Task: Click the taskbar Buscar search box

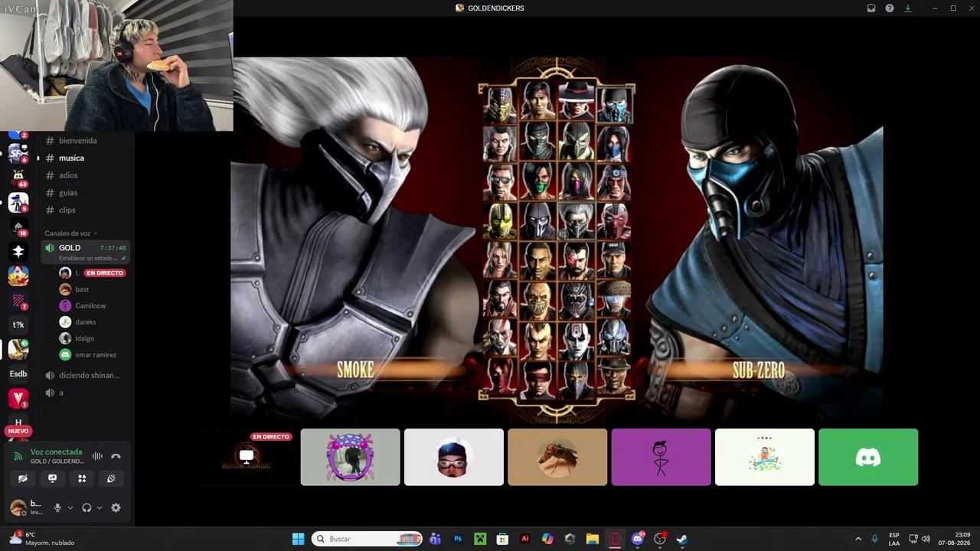Action: tap(367, 539)
